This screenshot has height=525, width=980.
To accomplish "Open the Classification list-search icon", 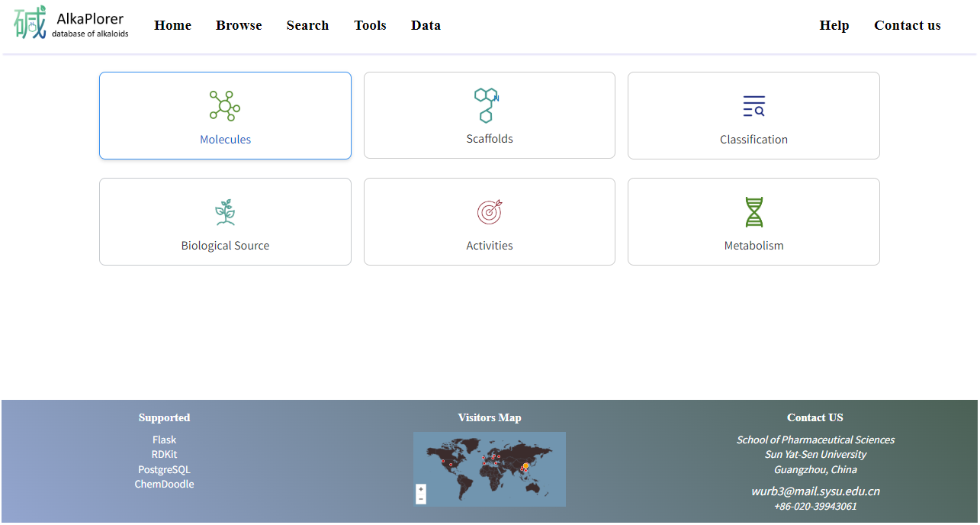I will (753, 106).
